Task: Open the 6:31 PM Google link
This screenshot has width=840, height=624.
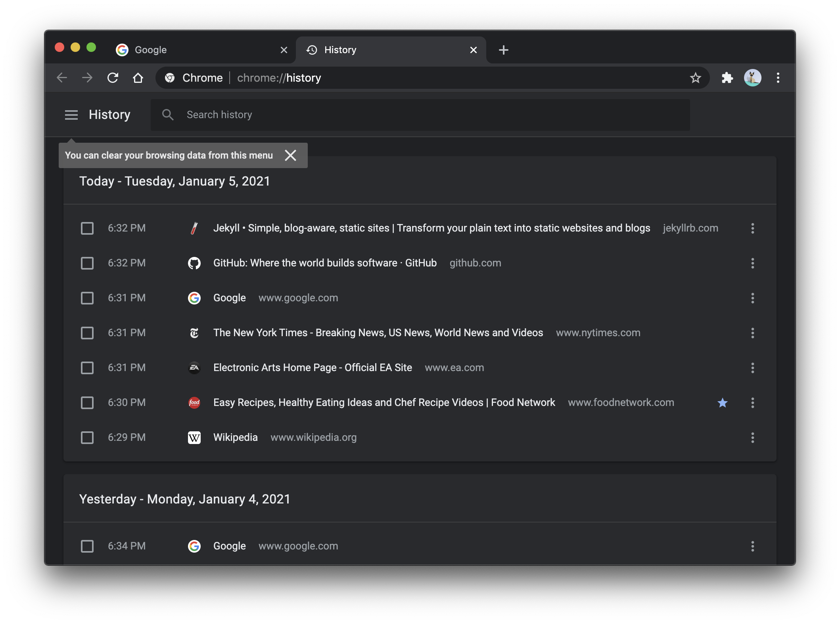Action: pyautogui.click(x=229, y=298)
